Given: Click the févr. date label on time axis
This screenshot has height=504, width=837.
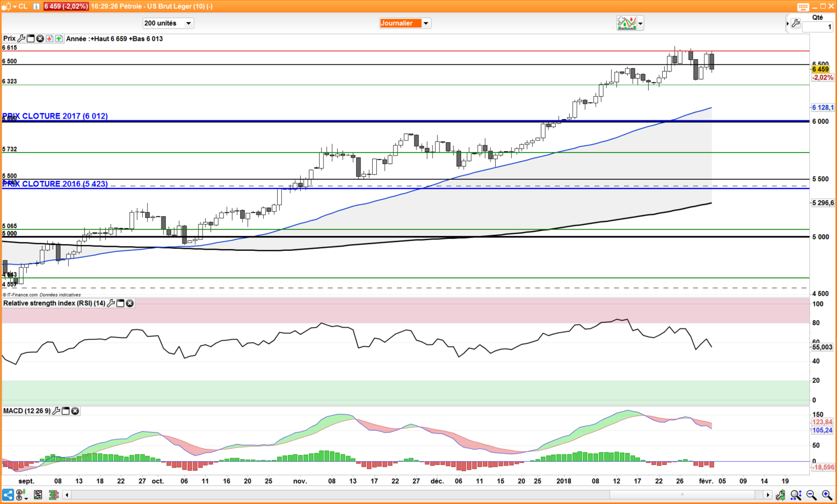Looking at the screenshot, I should (706, 481).
